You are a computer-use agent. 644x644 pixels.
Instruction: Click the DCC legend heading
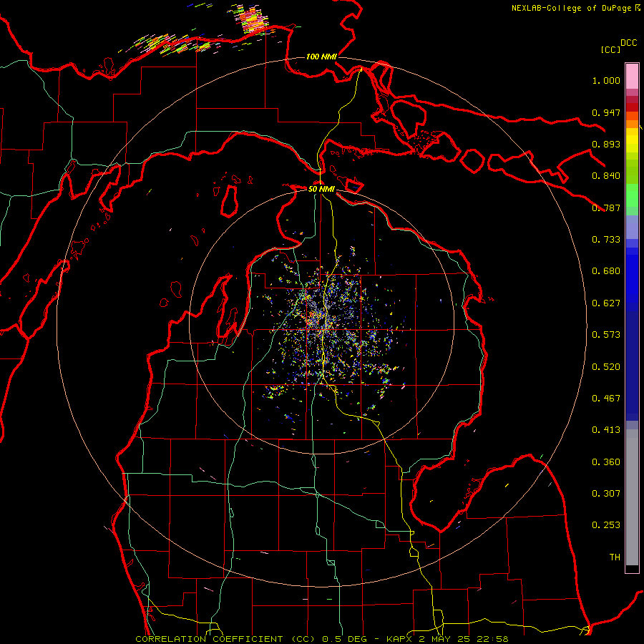628,43
